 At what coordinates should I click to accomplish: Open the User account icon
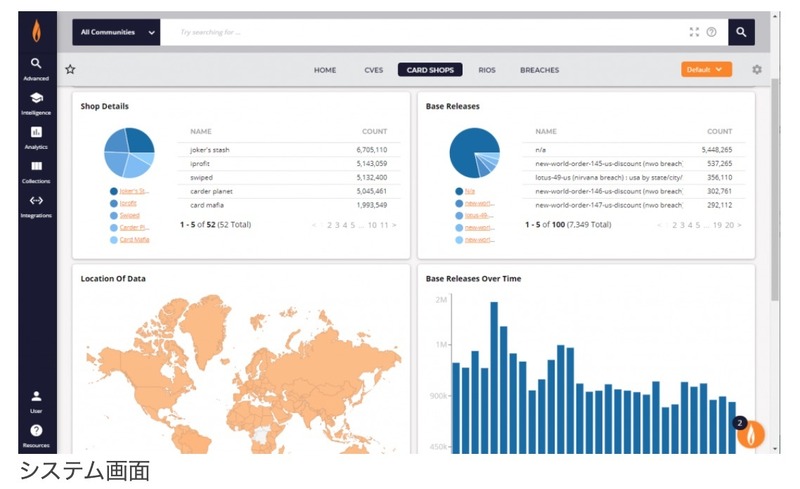tap(36, 400)
